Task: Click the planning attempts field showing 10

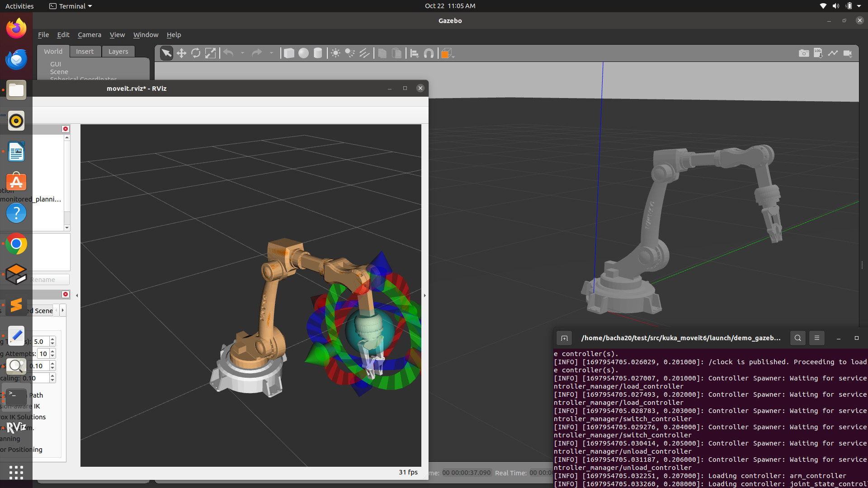Action: coord(43,354)
